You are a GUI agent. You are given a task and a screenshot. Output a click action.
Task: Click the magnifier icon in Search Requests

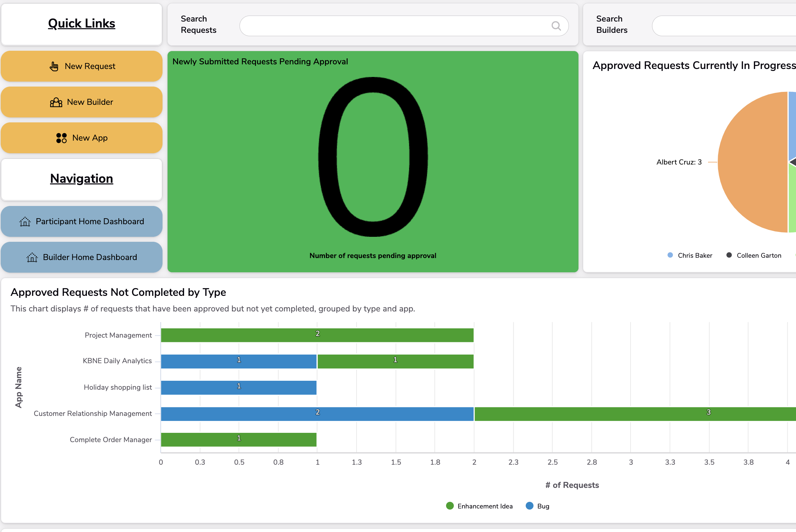(556, 26)
